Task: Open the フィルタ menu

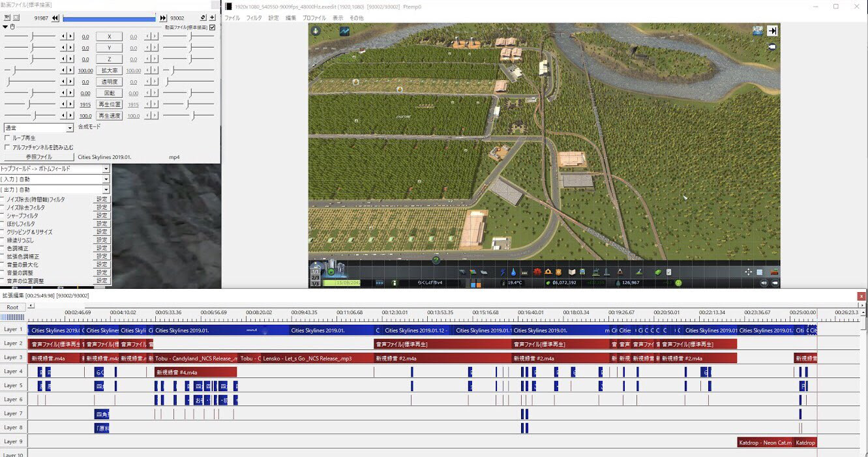Action: tap(254, 18)
